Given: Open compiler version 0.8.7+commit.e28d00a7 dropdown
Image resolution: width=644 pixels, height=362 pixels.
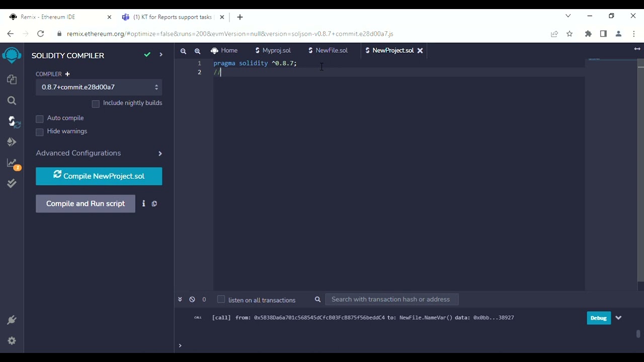Looking at the screenshot, I should pos(99,87).
